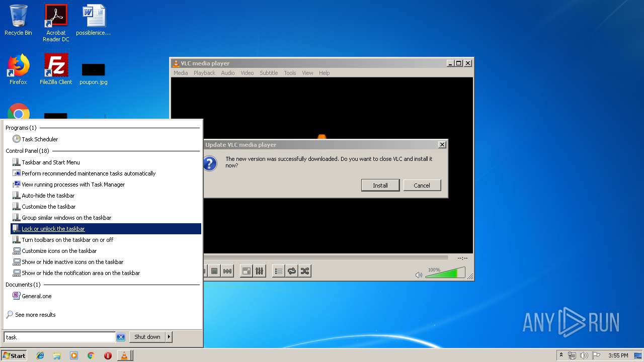This screenshot has width=644, height=362.
Task: Click Cancel in the update dialog
Action: [422, 185]
